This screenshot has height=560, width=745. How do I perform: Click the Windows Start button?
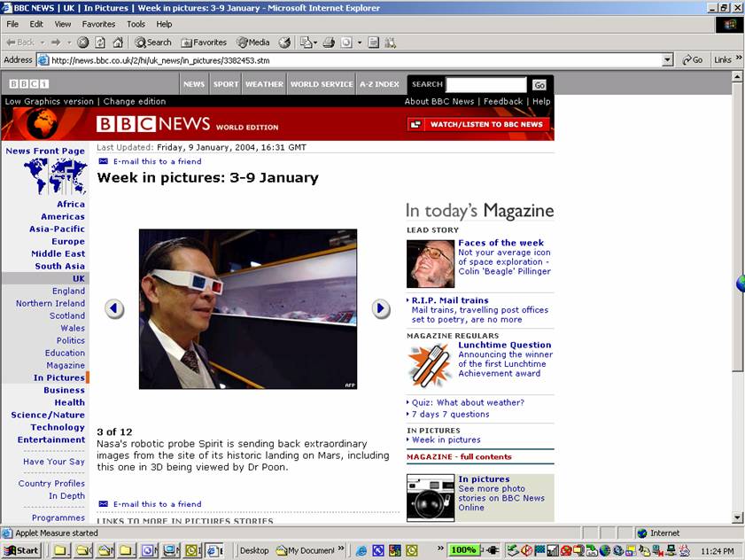(21, 550)
